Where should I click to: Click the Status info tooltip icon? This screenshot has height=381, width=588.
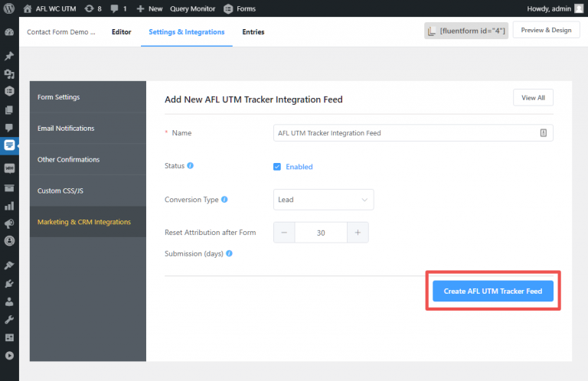(190, 165)
